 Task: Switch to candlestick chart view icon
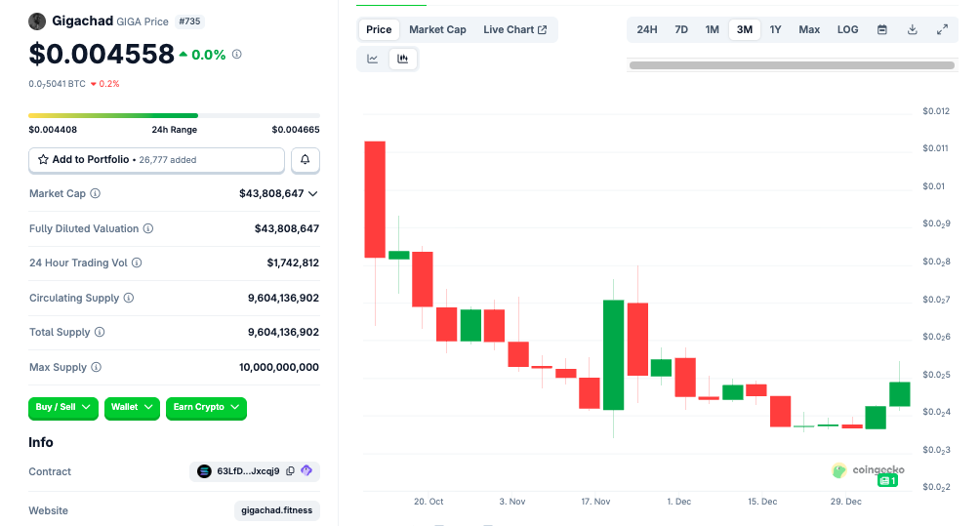pos(403,59)
